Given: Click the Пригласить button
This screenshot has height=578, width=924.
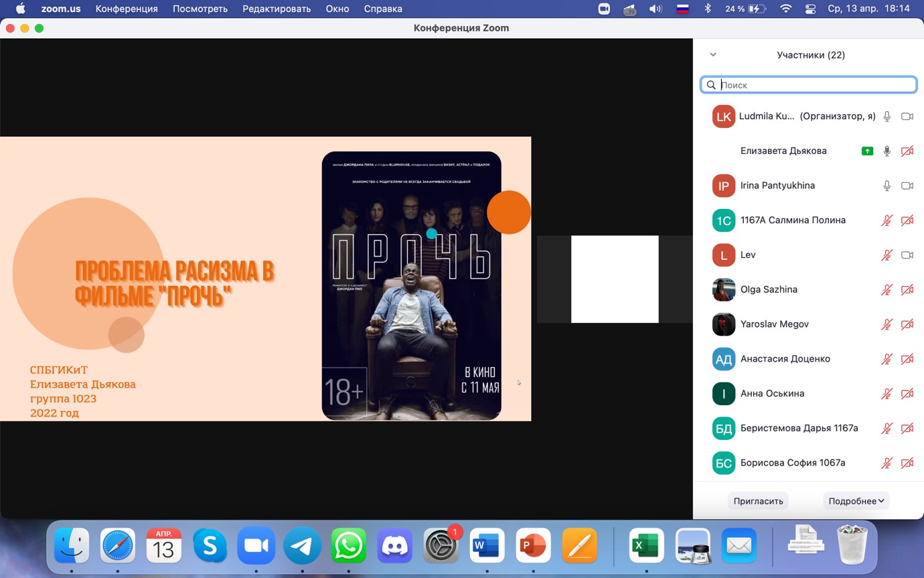Looking at the screenshot, I should coord(758,501).
